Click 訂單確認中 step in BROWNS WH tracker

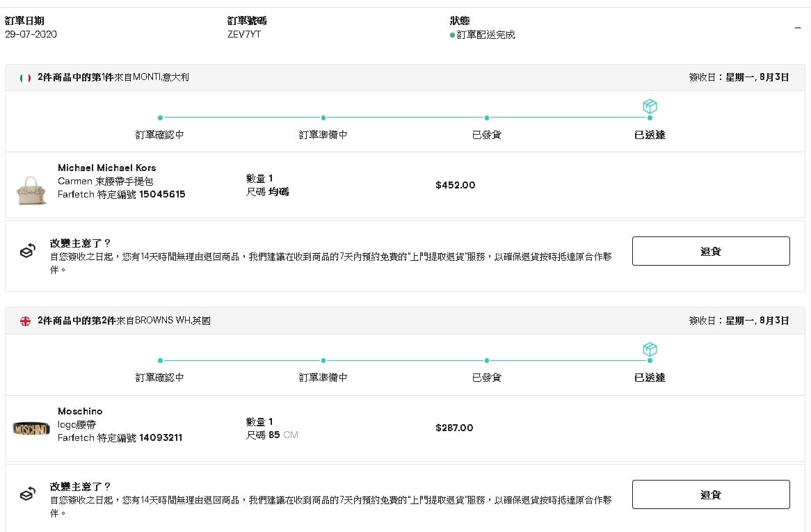tap(159, 378)
